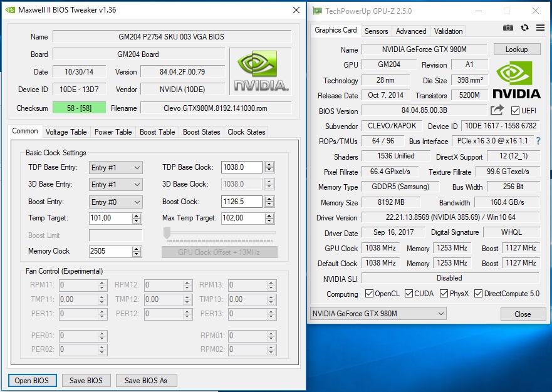552x392 pixels.
Task: Click the Boost Clock value field
Action: 241,202
